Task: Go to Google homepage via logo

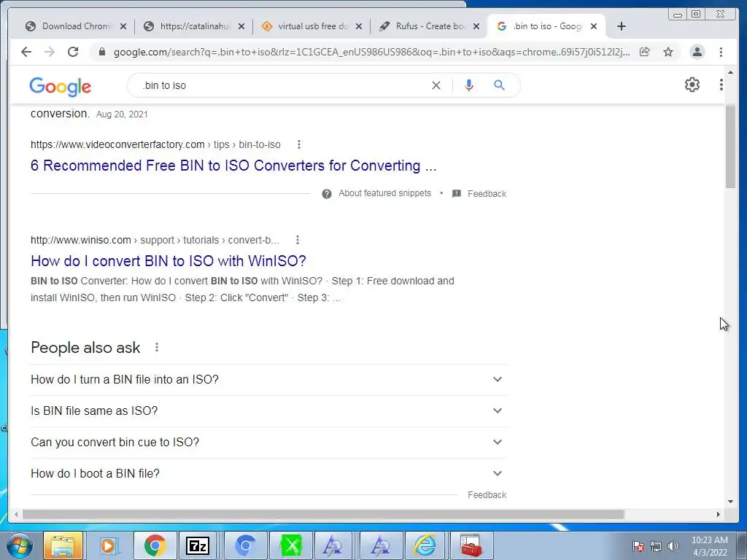Action: tap(60, 86)
